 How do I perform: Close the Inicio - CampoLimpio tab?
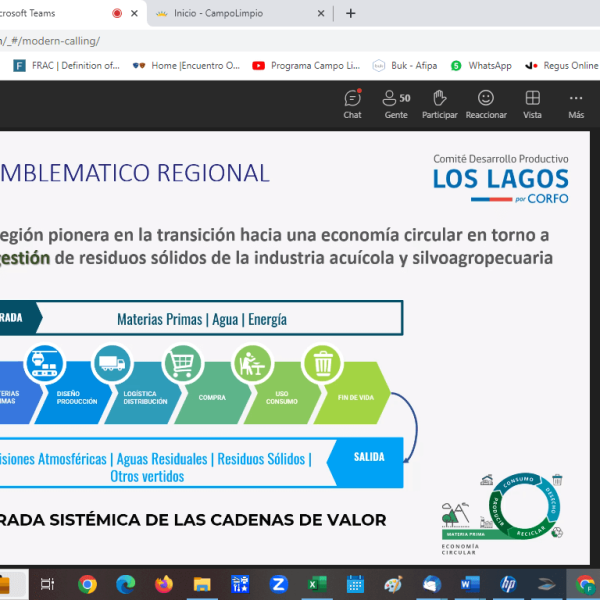(x=321, y=14)
